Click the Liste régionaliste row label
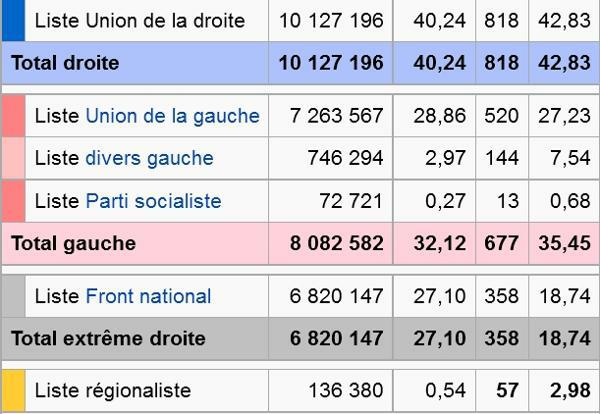600x414 pixels. tap(112, 390)
